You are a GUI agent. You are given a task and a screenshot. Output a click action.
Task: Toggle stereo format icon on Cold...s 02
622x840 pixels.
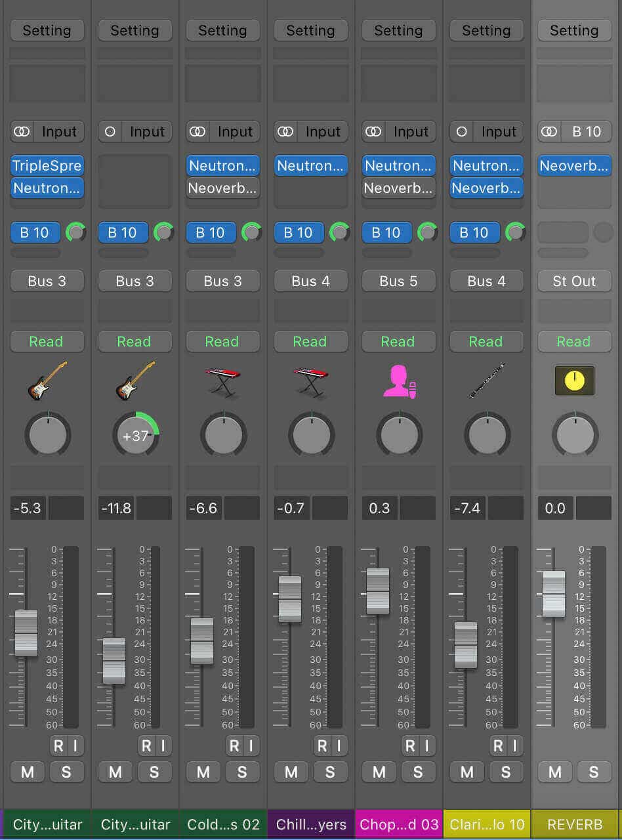pos(197,131)
